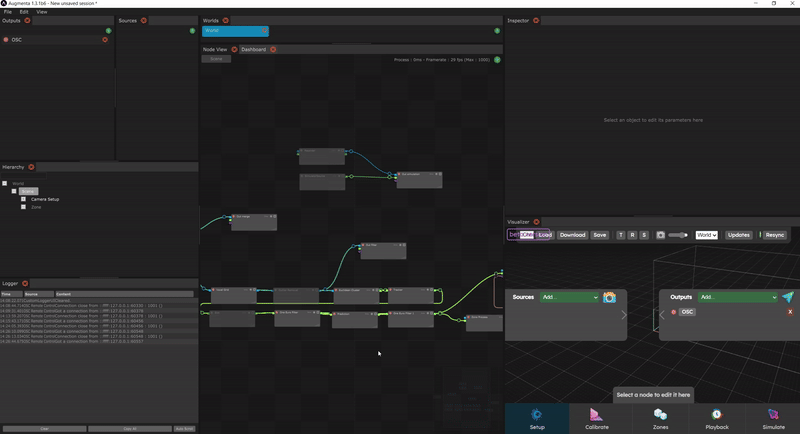Toggle S scale mode in Visualizer toolbar
The height and width of the screenshot is (434, 800).
(x=644, y=235)
